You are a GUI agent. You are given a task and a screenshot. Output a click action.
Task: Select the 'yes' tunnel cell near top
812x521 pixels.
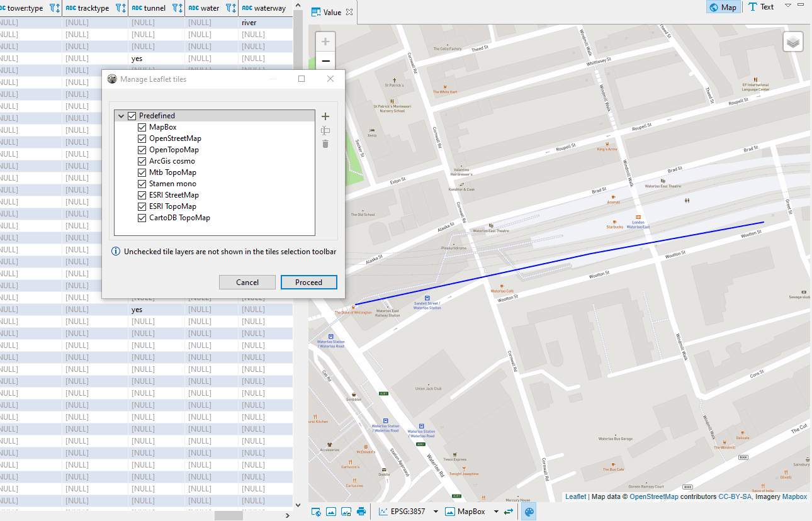pos(157,59)
